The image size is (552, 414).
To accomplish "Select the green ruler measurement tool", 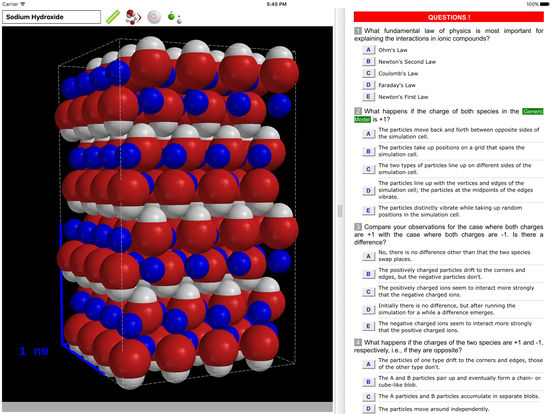I will tap(113, 17).
